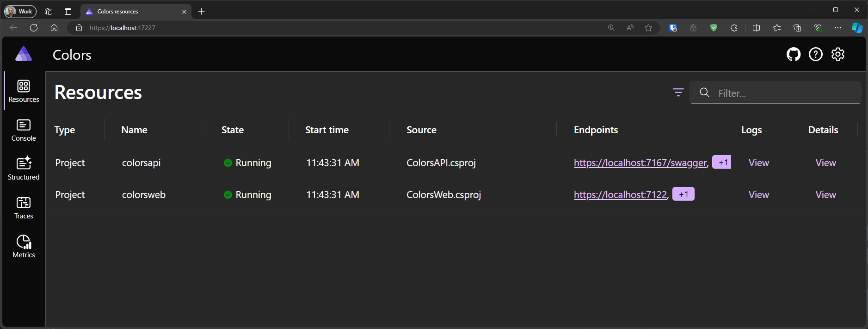
Task: Open dashboard settings gear icon
Action: tap(837, 55)
